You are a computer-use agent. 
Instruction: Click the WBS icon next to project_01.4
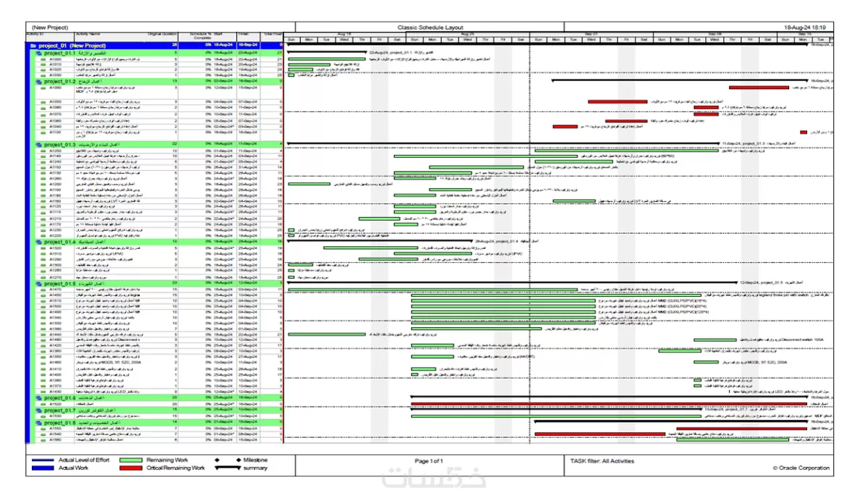(x=38, y=242)
